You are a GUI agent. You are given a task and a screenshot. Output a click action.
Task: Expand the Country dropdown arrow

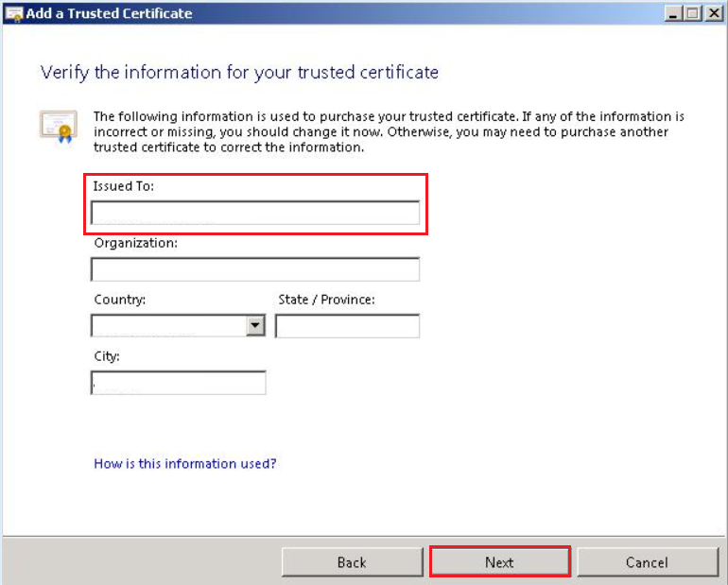tap(254, 326)
